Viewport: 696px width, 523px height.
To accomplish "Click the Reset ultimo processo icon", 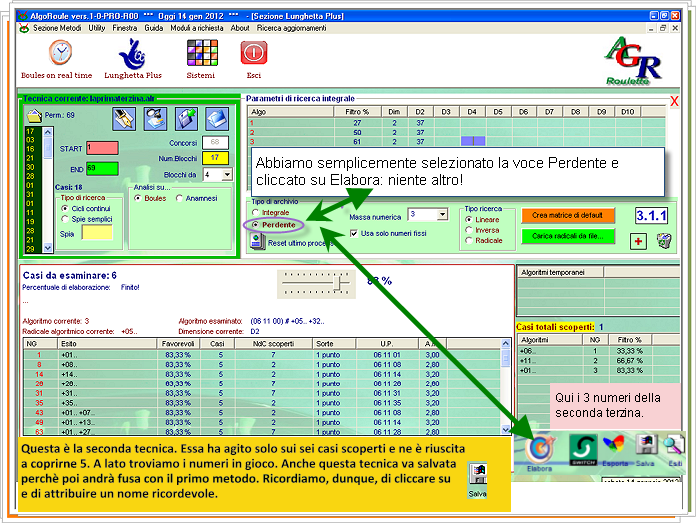I will coord(257,242).
